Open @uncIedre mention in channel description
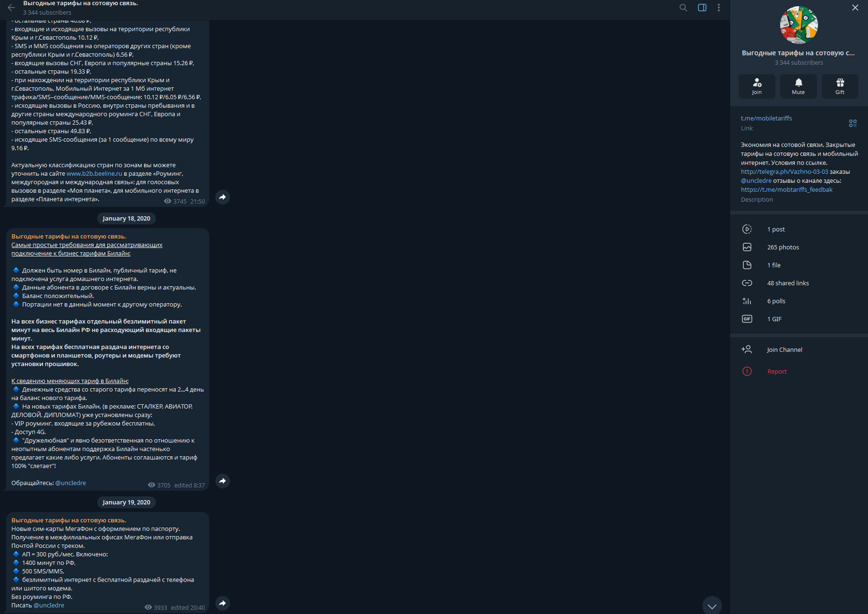Viewport: 868px width, 614px height. [x=756, y=180]
